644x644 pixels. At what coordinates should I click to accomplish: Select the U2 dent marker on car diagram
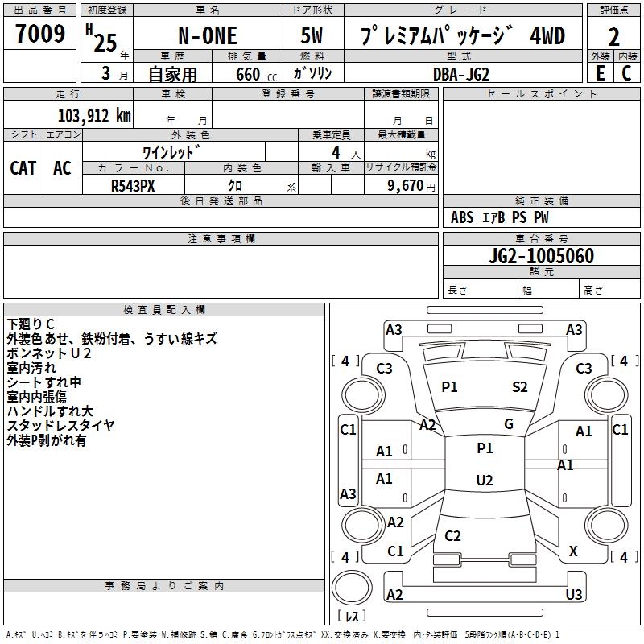[x=484, y=481]
